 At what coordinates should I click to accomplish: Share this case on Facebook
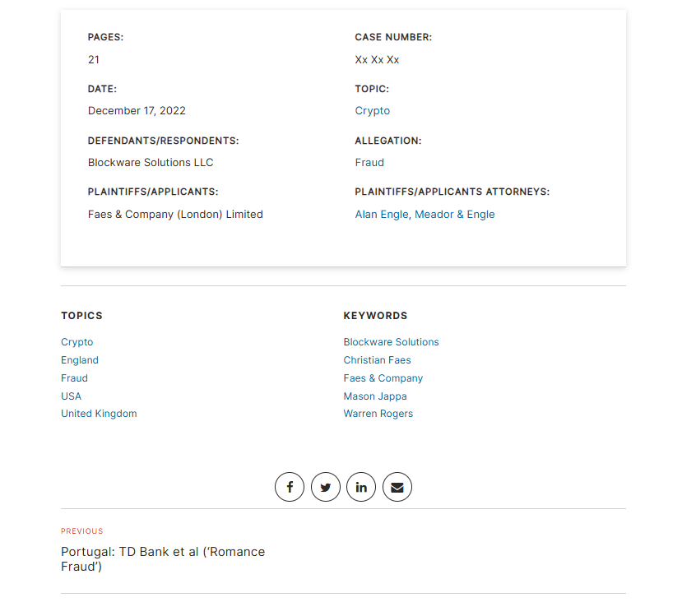(290, 487)
